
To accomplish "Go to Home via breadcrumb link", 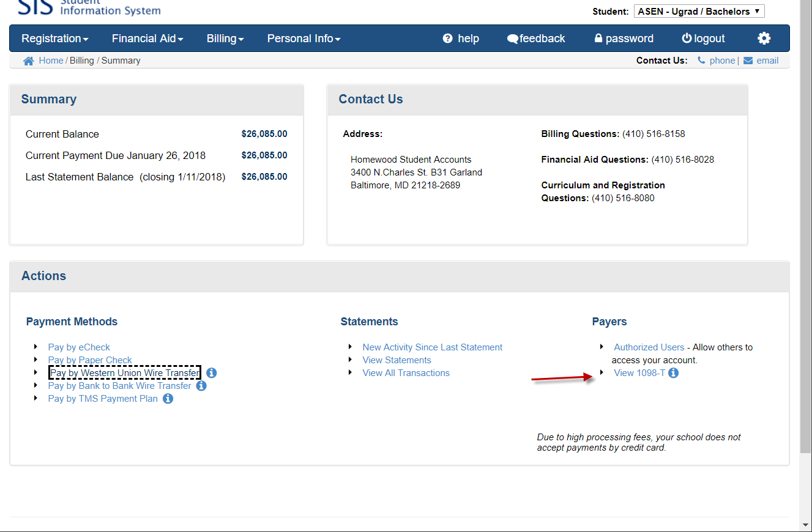I will pos(51,61).
